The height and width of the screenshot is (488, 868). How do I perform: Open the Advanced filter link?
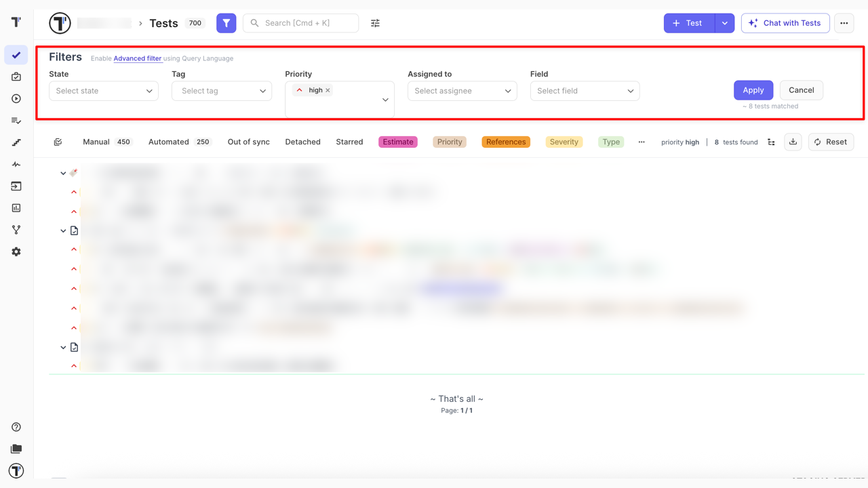pos(137,58)
